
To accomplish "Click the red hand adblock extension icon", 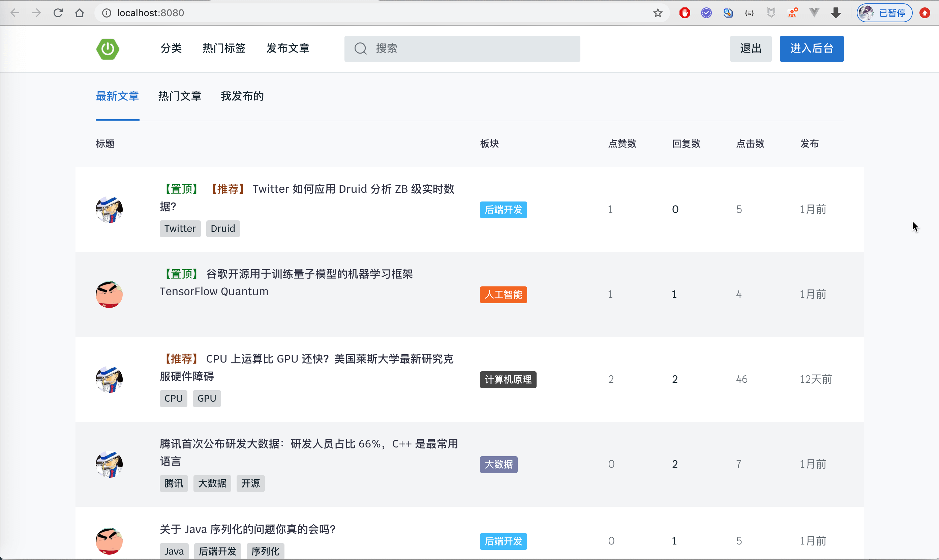I will (x=685, y=13).
